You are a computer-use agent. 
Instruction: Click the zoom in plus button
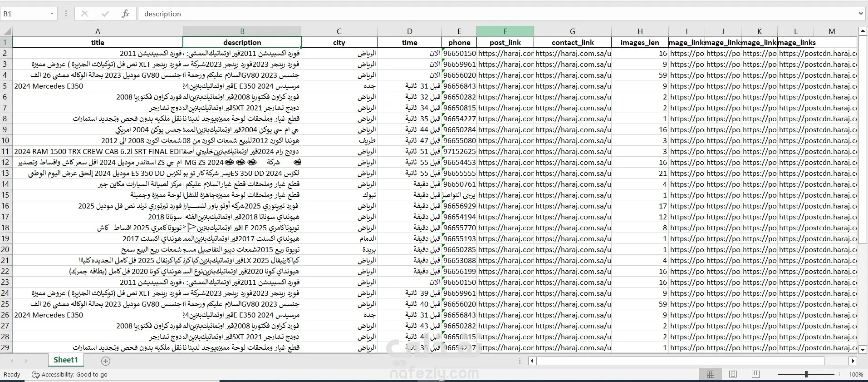(x=839, y=374)
